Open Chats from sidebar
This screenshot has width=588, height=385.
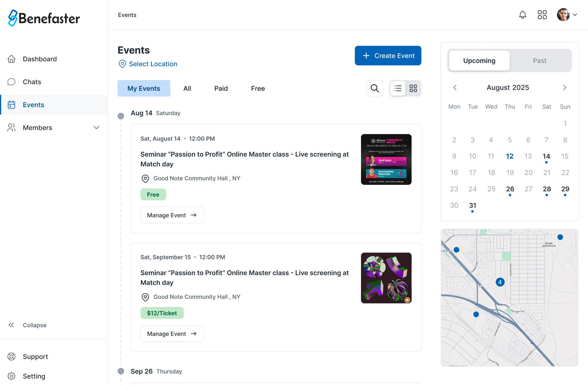point(54,82)
